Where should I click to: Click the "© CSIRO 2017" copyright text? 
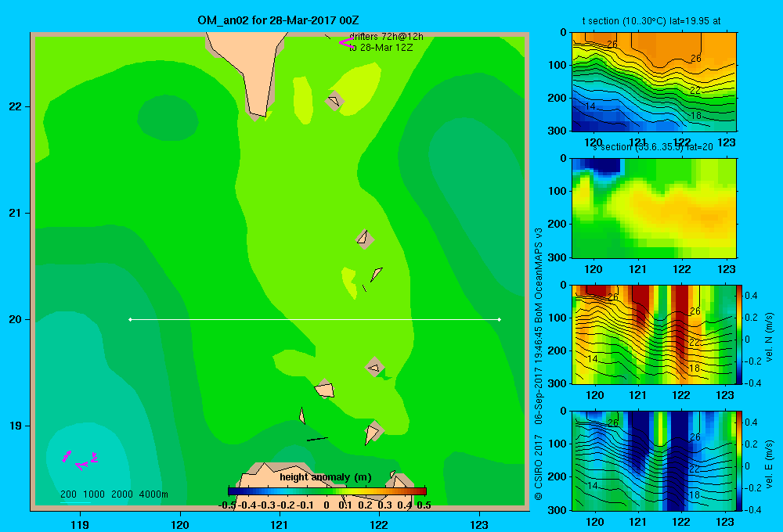tap(539, 468)
